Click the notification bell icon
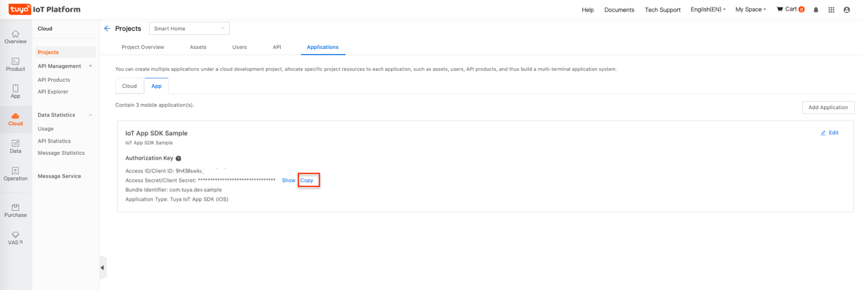The height and width of the screenshot is (290, 868). click(x=816, y=10)
